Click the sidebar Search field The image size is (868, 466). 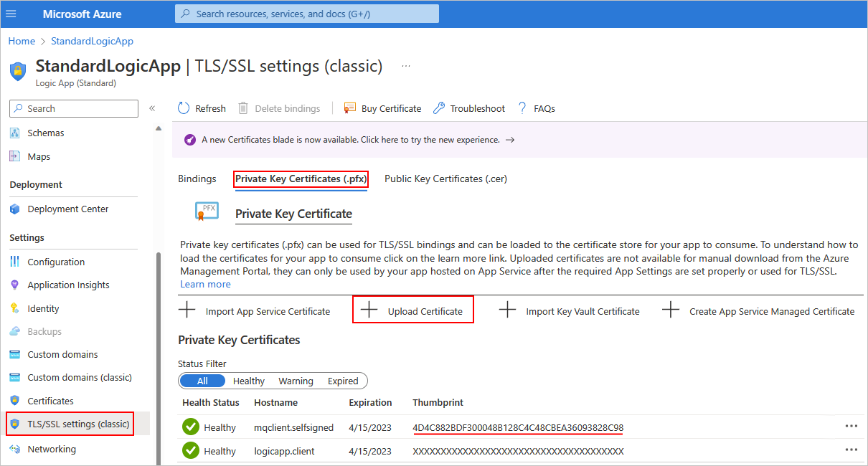coord(74,108)
